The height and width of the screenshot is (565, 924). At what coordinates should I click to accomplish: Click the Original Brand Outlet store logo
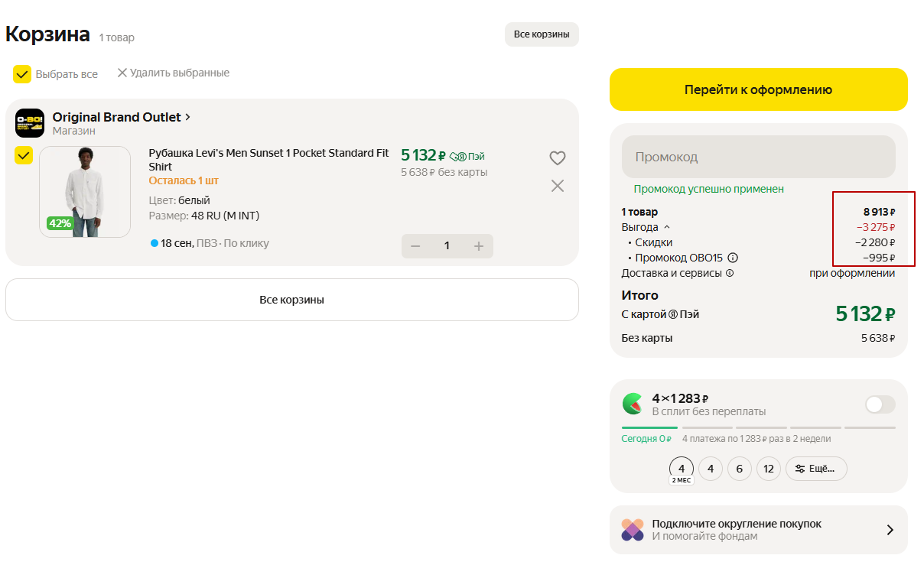(30, 123)
